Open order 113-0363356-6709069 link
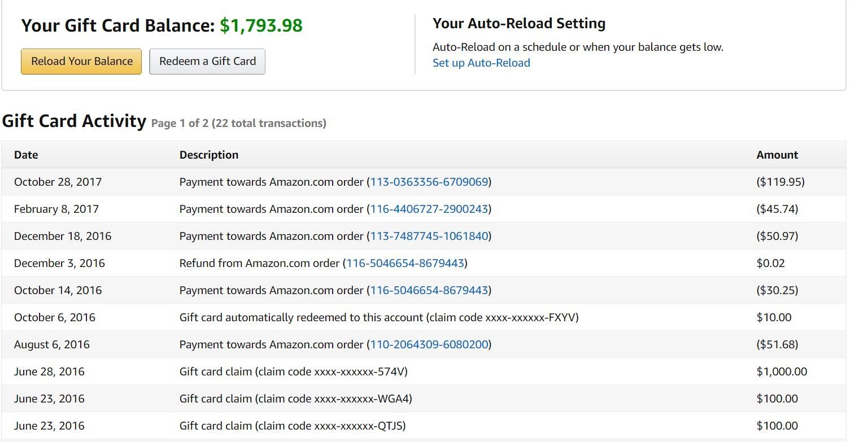This screenshot has width=868, height=442. 429,182
